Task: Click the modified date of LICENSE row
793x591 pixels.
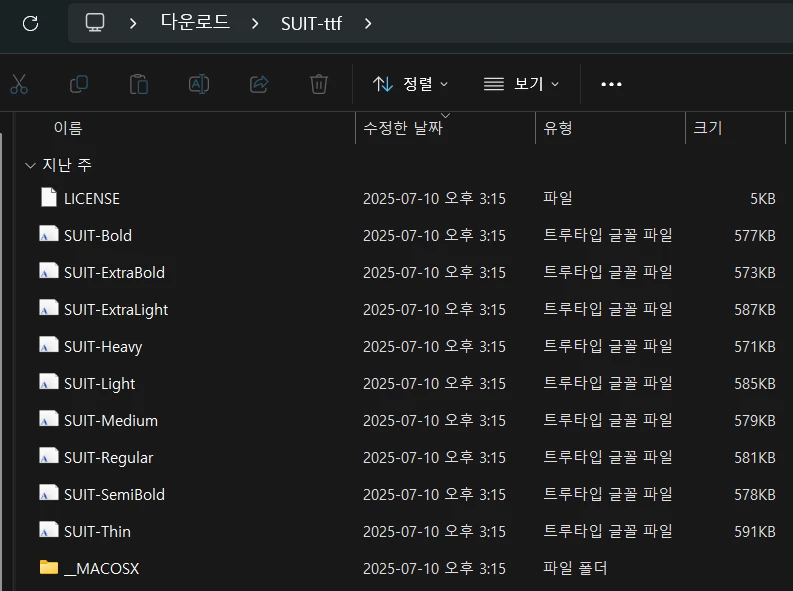Action: (434, 198)
